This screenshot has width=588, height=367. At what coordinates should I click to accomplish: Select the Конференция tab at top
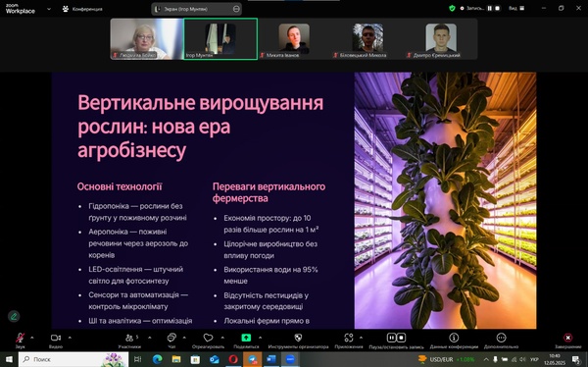(82, 9)
